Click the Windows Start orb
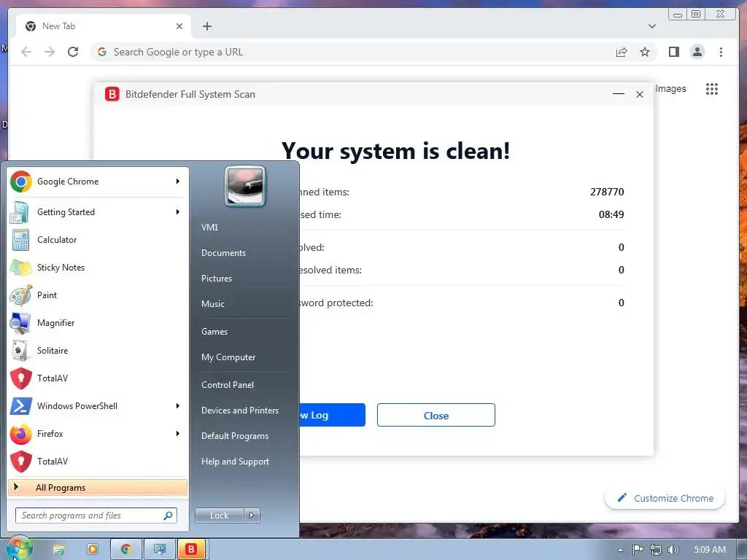 (x=19, y=548)
